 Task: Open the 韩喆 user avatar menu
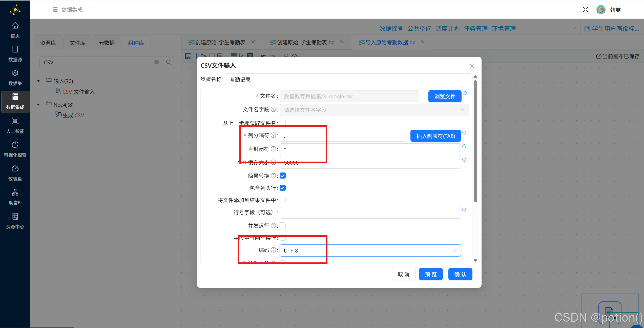(x=601, y=10)
